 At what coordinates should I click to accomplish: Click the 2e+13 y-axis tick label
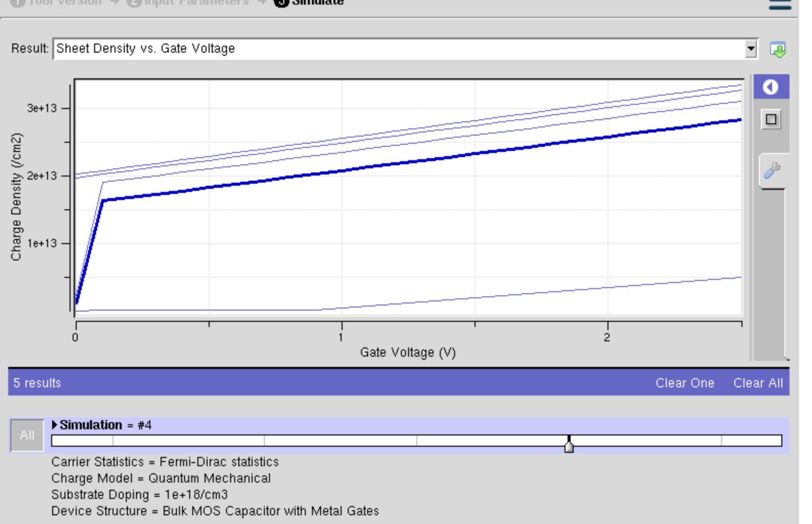pos(42,176)
